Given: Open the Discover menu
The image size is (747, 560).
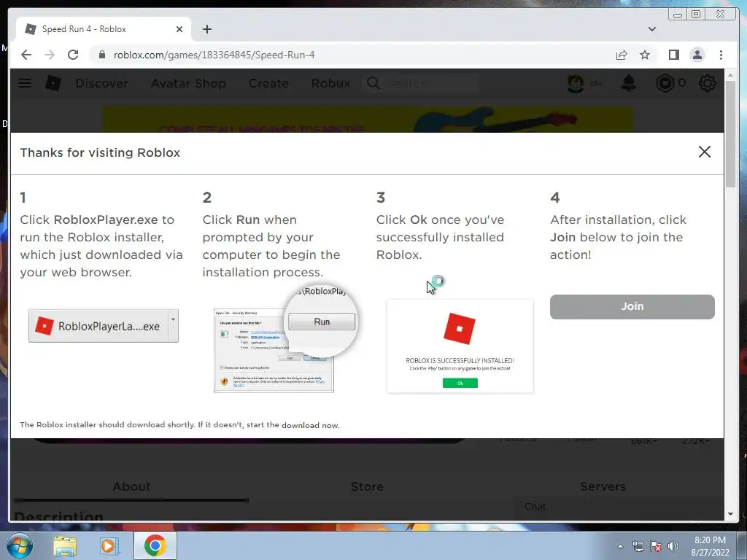Looking at the screenshot, I should [x=101, y=83].
